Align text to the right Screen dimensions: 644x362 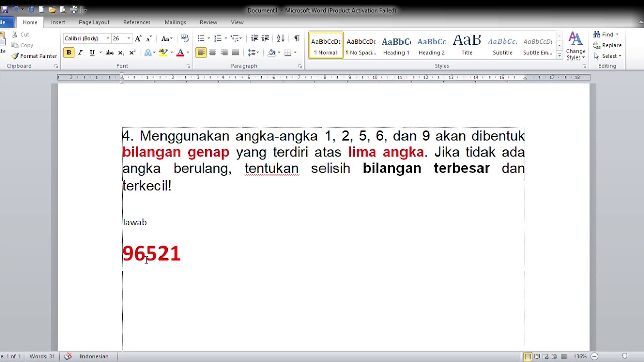point(224,53)
